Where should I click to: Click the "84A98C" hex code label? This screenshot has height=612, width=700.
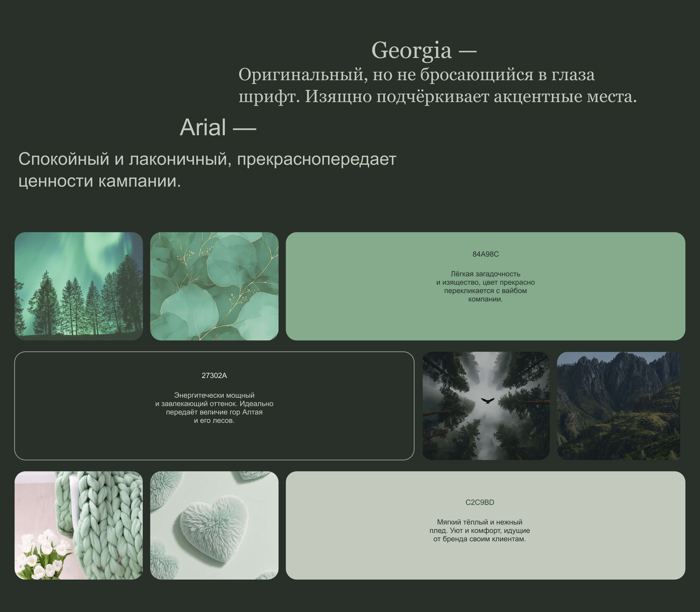click(x=485, y=254)
